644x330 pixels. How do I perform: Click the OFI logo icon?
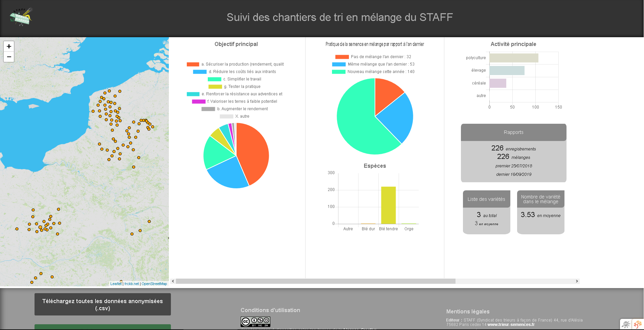[x=626, y=324]
